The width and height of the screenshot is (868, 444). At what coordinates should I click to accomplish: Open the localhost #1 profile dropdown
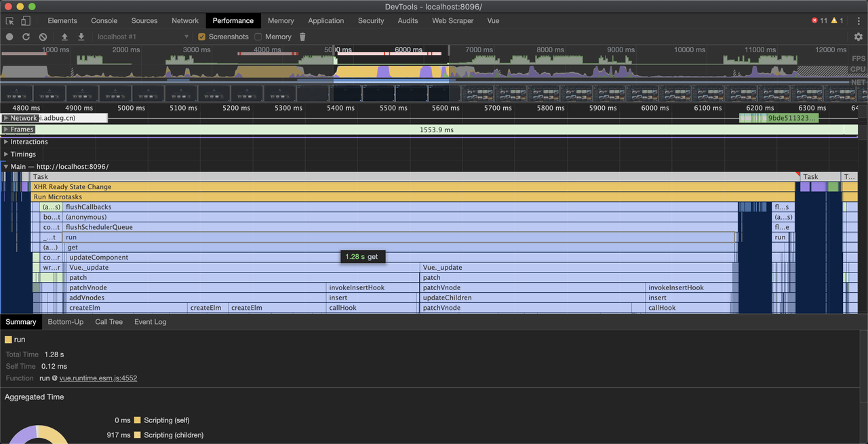click(142, 37)
